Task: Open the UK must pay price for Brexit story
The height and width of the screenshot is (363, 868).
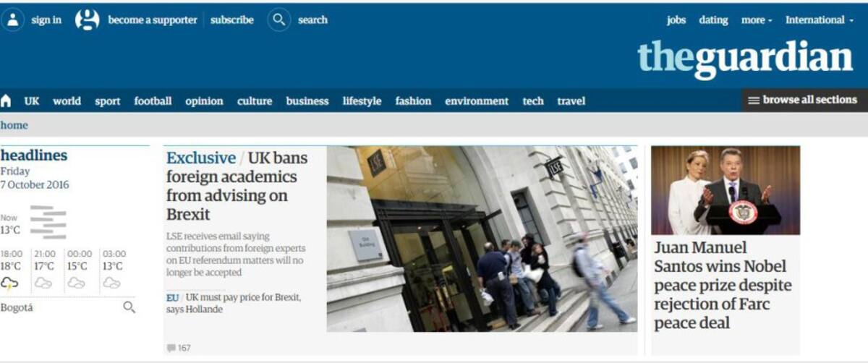Action: click(234, 303)
